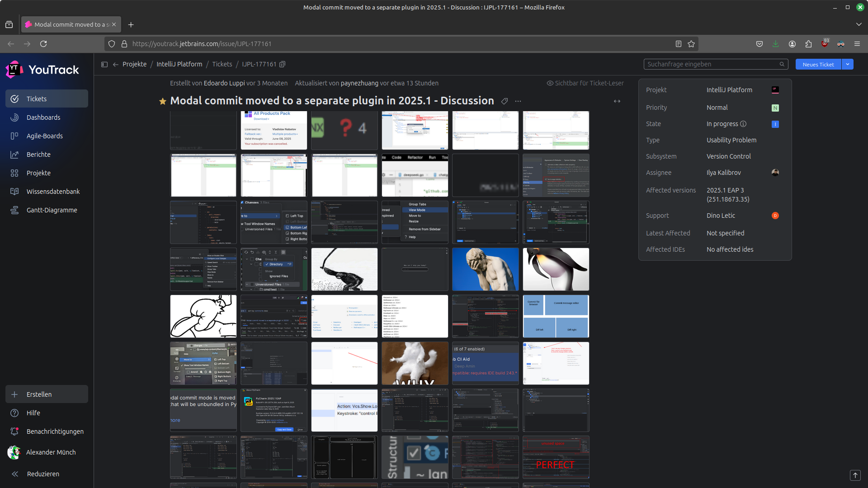The image size is (868, 488).
Task: Close the Modal commit moved tab
Action: [114, 24]
